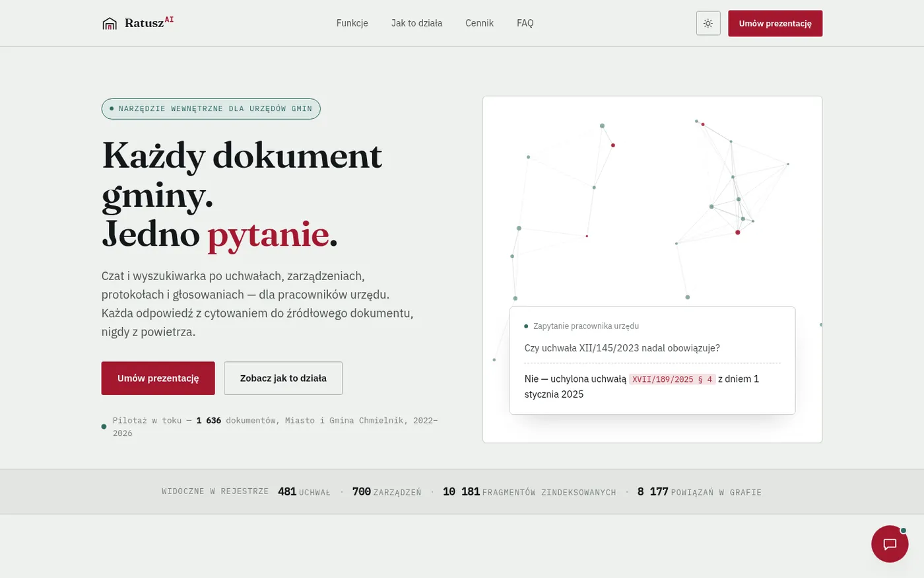Click the '481 UCHWAŁ' statistic
The image size is (924, 578).
(x=304, y=491)
